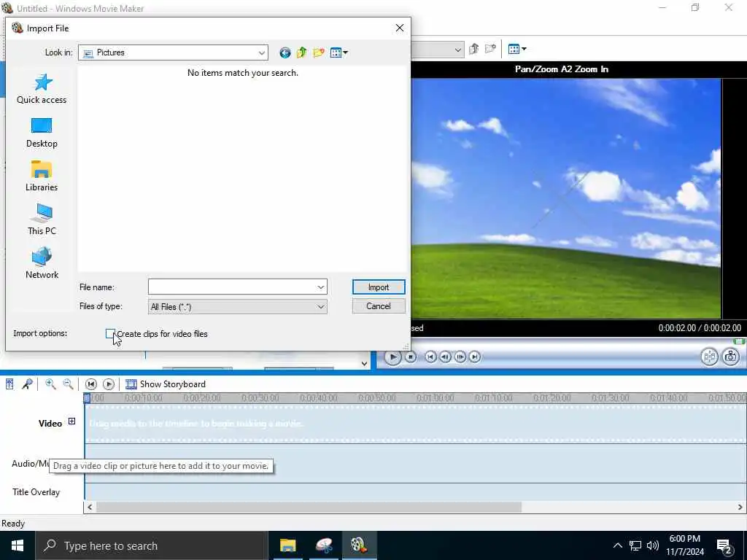Select Libraries in places sidebar

42,176
